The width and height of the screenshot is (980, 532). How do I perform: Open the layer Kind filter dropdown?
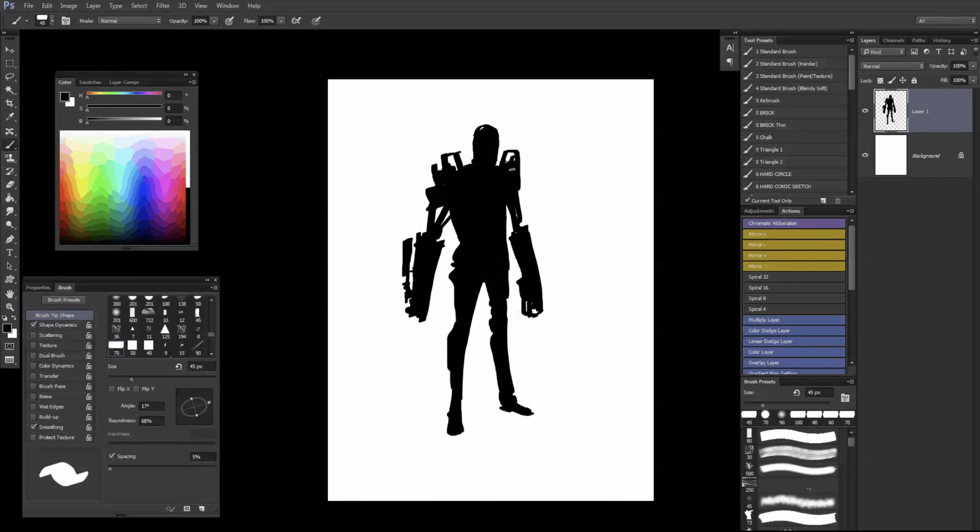883,52
